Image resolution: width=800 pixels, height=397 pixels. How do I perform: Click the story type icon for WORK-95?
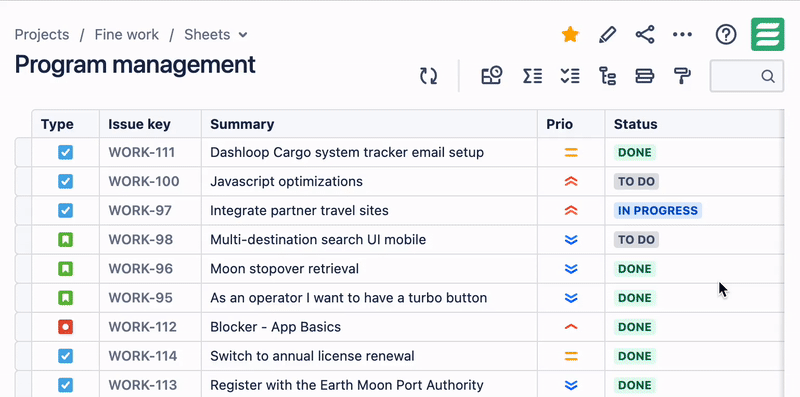tap(65, 297)
